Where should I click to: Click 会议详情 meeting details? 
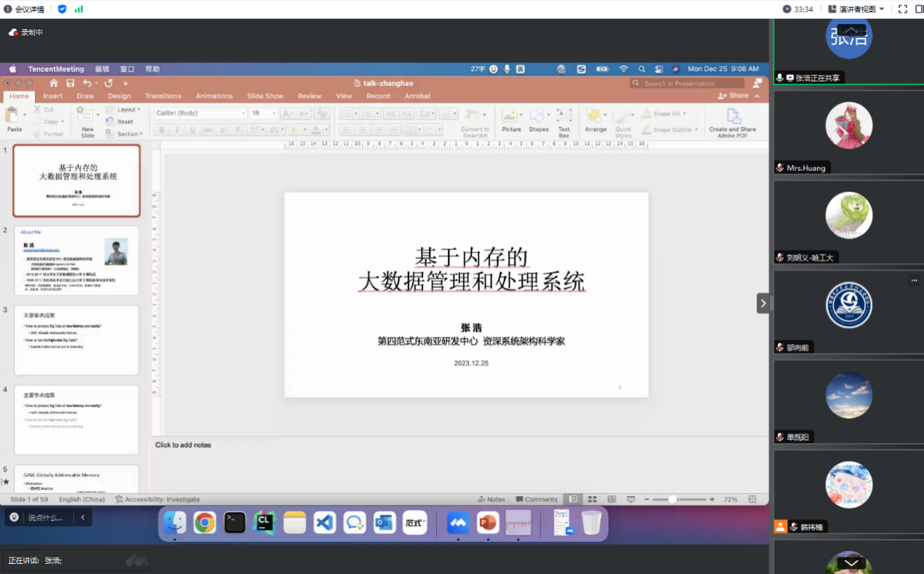(x=24, y=9)
